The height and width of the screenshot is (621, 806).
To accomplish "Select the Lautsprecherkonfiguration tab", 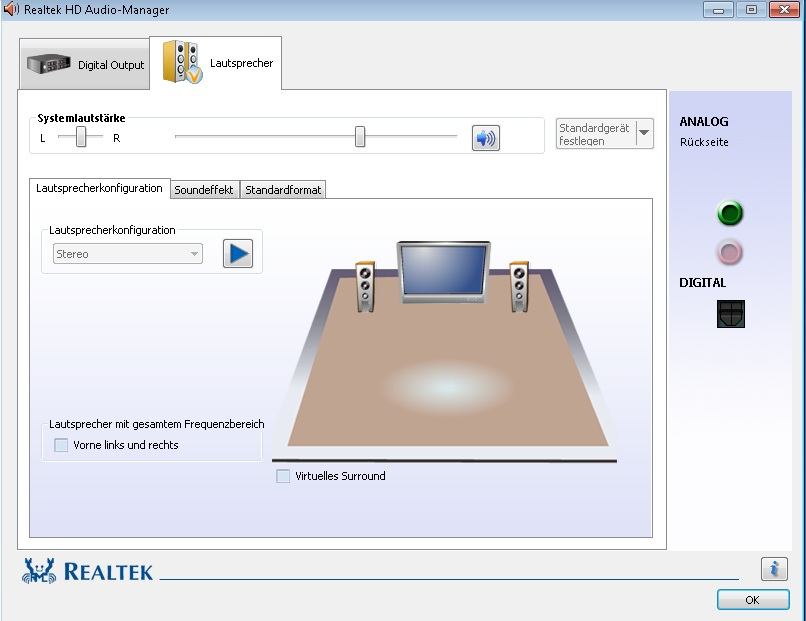I will (x=99, y=188).
